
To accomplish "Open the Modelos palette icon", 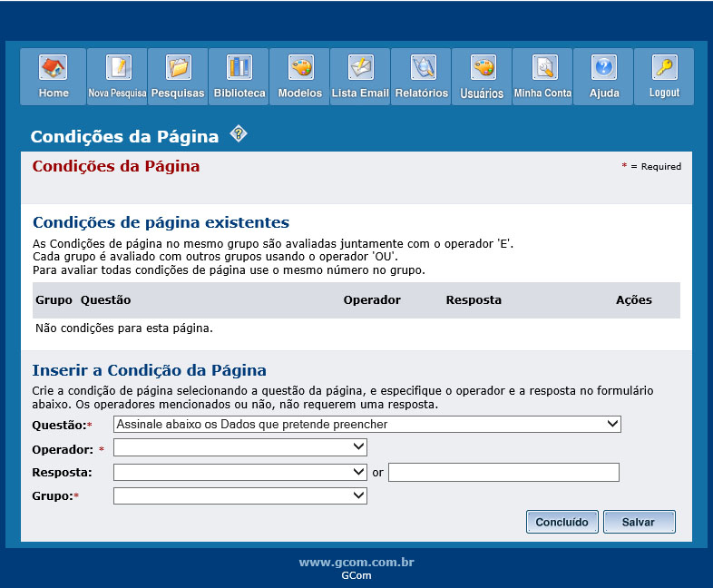I will click(300, 68).
